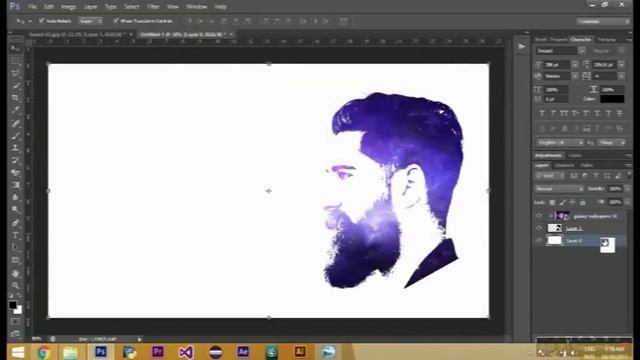640x360 pixels.
Task: Select the Blur tool
Action: pyautogui.click(x=16, y=197)
